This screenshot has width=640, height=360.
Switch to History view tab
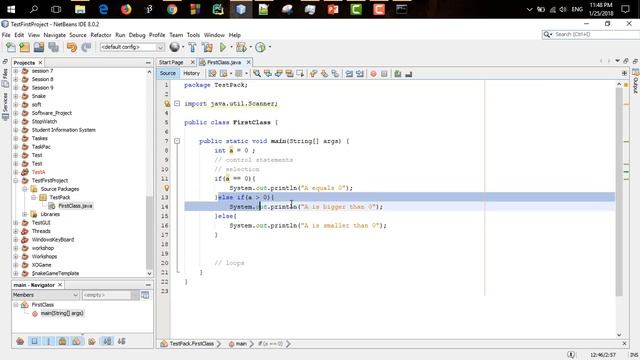[x=191, y=73]
